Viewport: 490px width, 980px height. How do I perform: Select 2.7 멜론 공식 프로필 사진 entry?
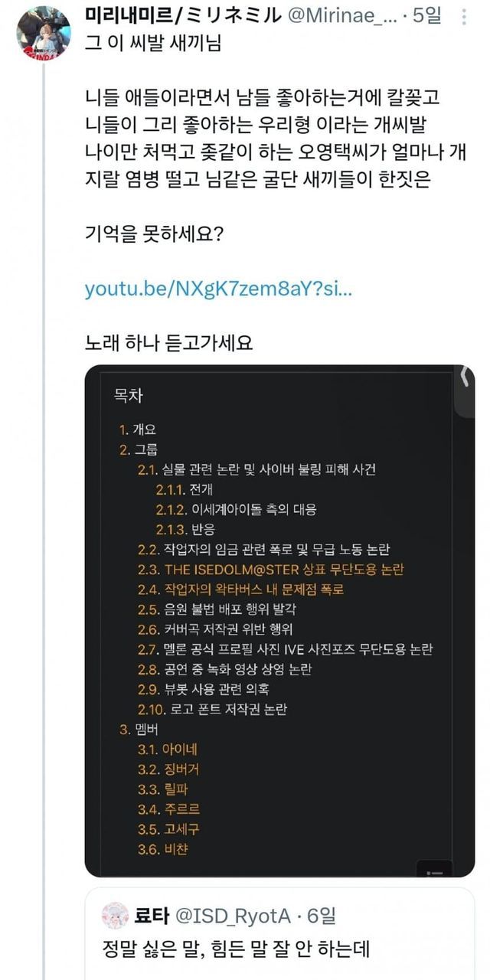(x=286, y=649)
